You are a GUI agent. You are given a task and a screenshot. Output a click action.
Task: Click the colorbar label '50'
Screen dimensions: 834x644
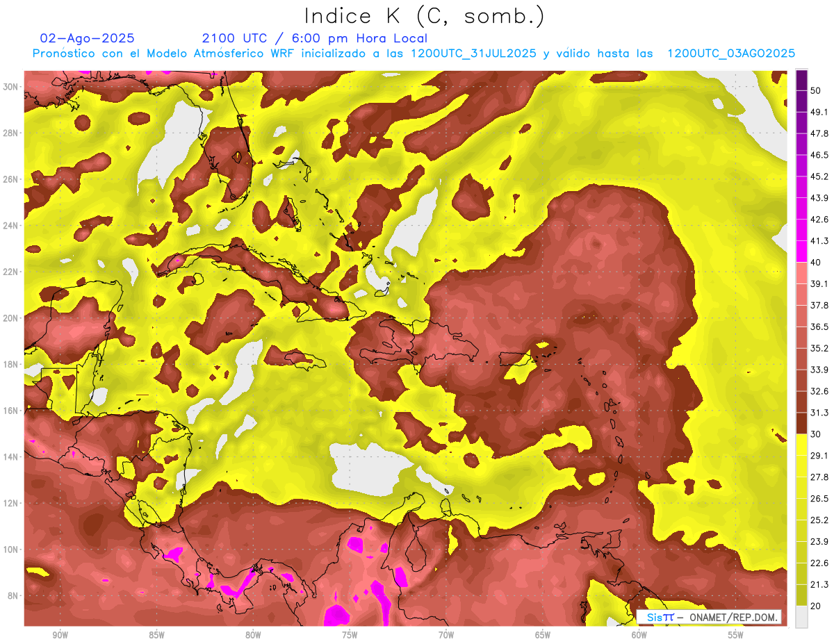816,90
